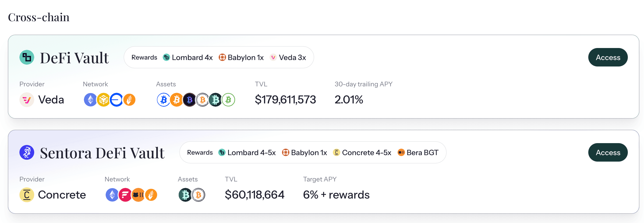The width and height of the screenshot is (644, 223).
Task: Click the Concrete provider logo icon
Action: click(x=27, y=195)
